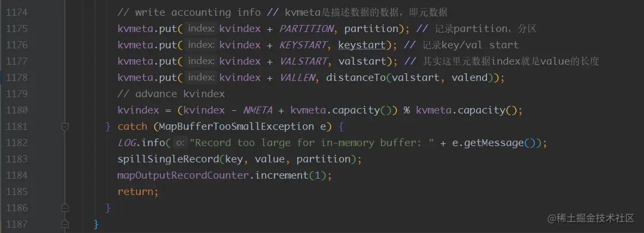Click the "// write accounting info" comment
This screenshot has width=644, height=233.
(x=189, y=12)
